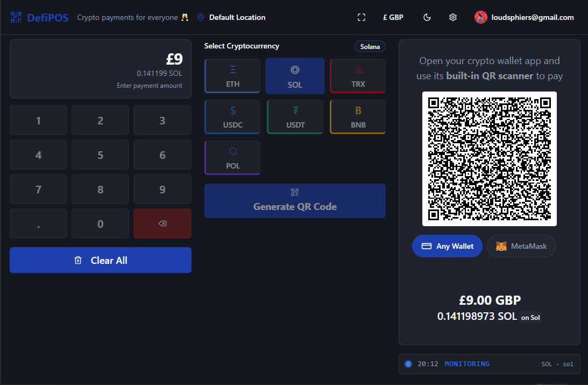Click 'Crypto payments for everyone' tagline
Screen dimensions: 588x385
127,17
